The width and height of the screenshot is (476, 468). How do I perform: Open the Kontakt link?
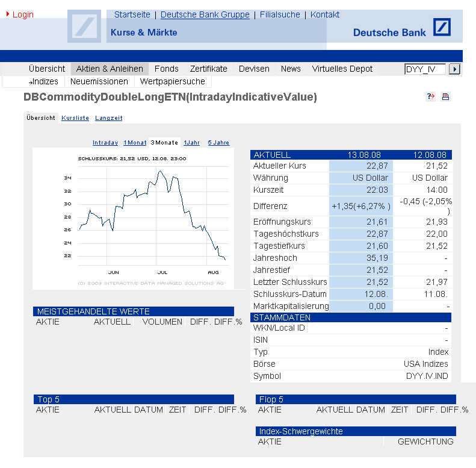[324, 14]
